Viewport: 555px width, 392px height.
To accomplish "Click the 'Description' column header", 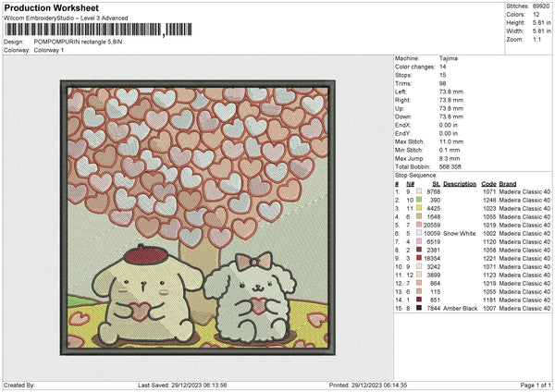I will click(x=460, y=184).
